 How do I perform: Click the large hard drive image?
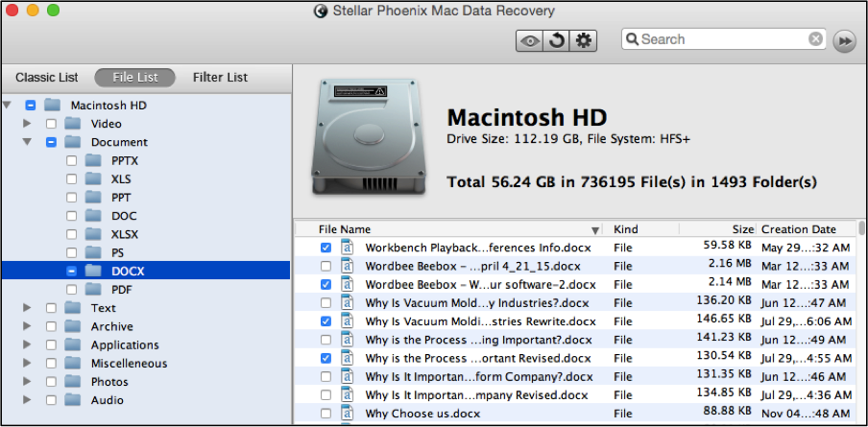coord(369,136)
